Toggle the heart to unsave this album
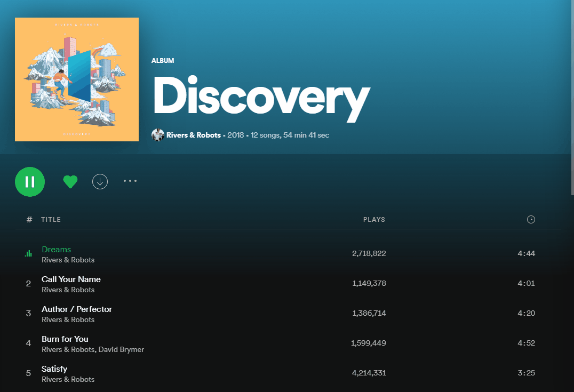574x392 pixels. tap(70, 181)
